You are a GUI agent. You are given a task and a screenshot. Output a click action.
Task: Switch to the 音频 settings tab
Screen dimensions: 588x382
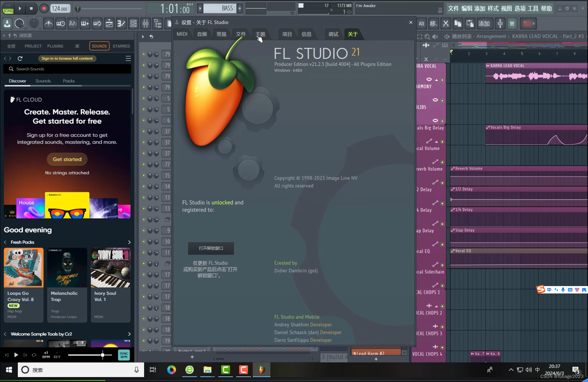[x=202, y=34]
